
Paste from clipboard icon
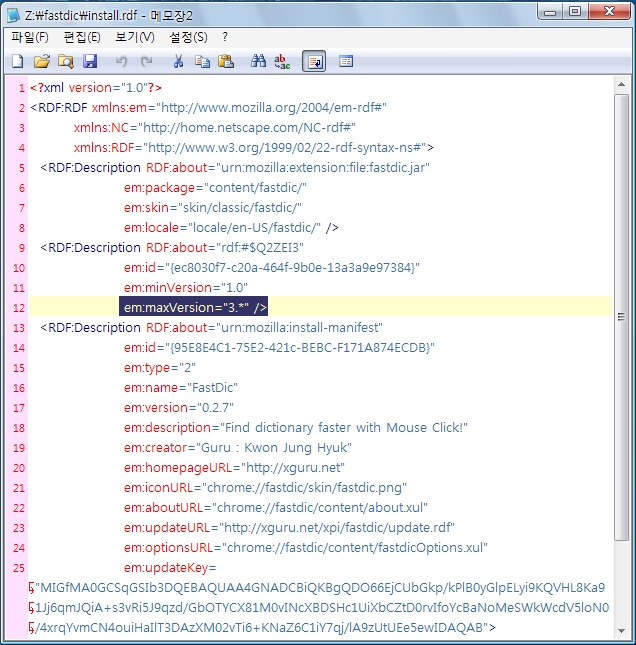226,61
